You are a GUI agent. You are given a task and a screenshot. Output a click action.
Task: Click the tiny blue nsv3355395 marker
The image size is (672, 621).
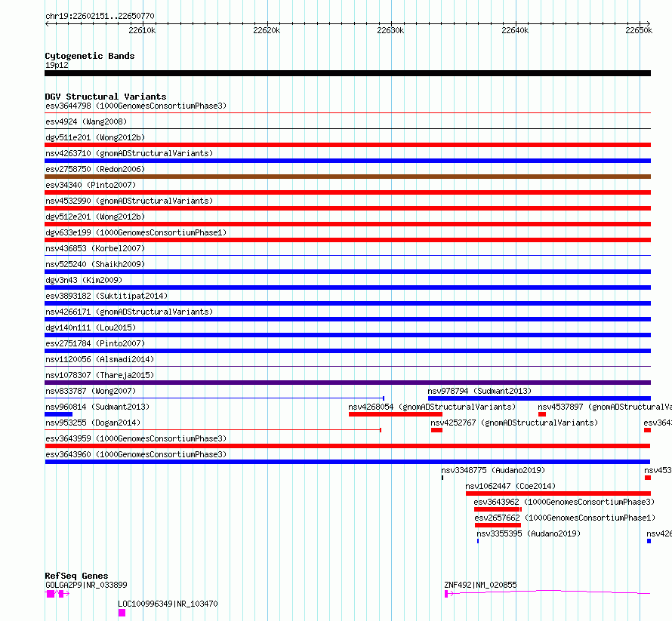pyautogui.click(x=478, y=541)
